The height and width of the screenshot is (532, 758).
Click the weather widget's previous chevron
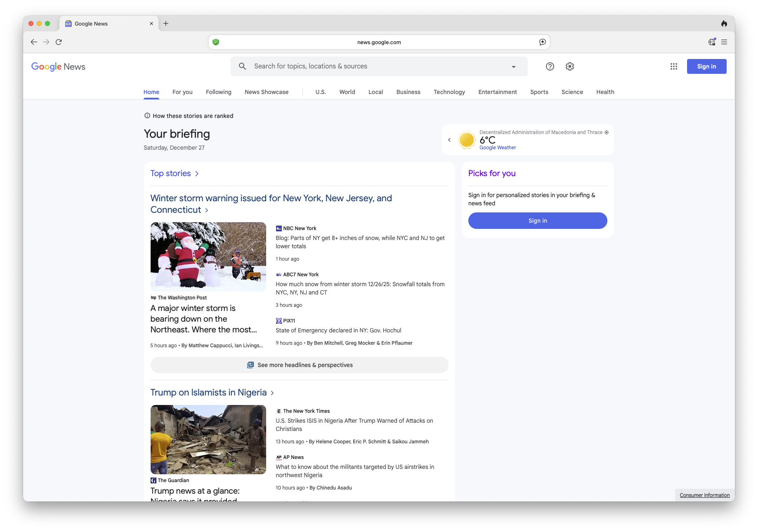pos(449,140)
